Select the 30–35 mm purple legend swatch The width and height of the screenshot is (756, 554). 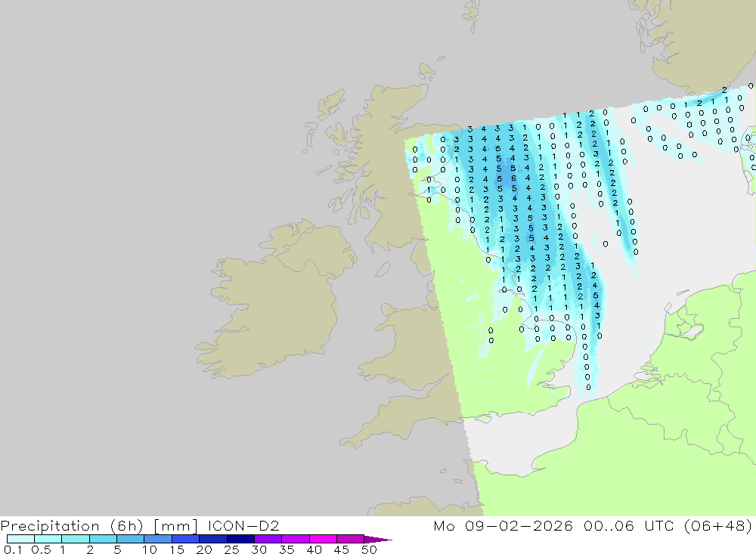(x=268, y=539)
